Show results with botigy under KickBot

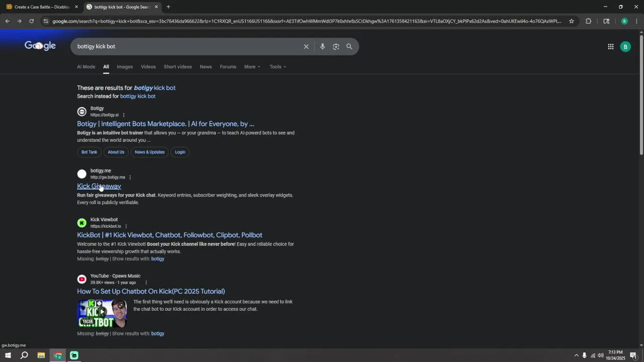click(x=157, y=259)
